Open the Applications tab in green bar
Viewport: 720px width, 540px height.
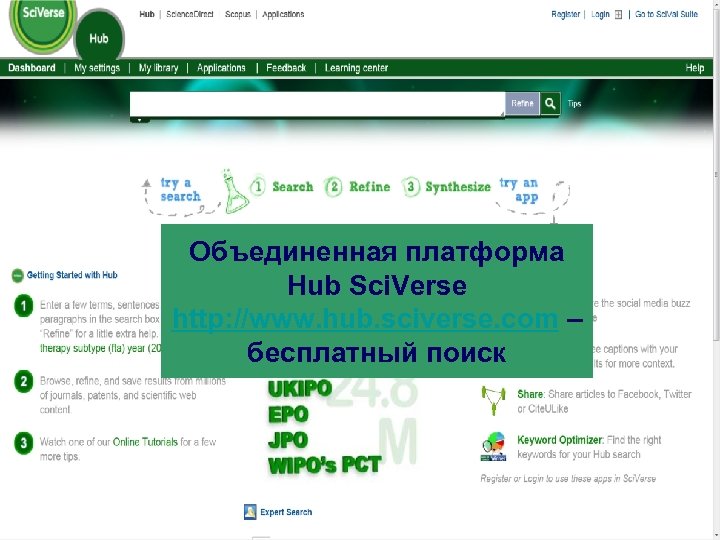[221, 68]
